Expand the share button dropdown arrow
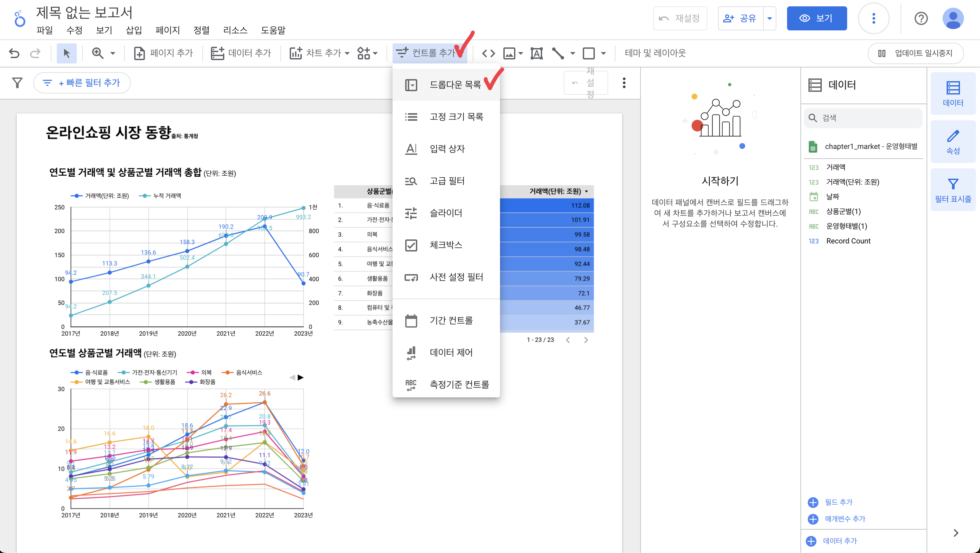This screenshot has height=553, width=980. click(x=770, y=18)
